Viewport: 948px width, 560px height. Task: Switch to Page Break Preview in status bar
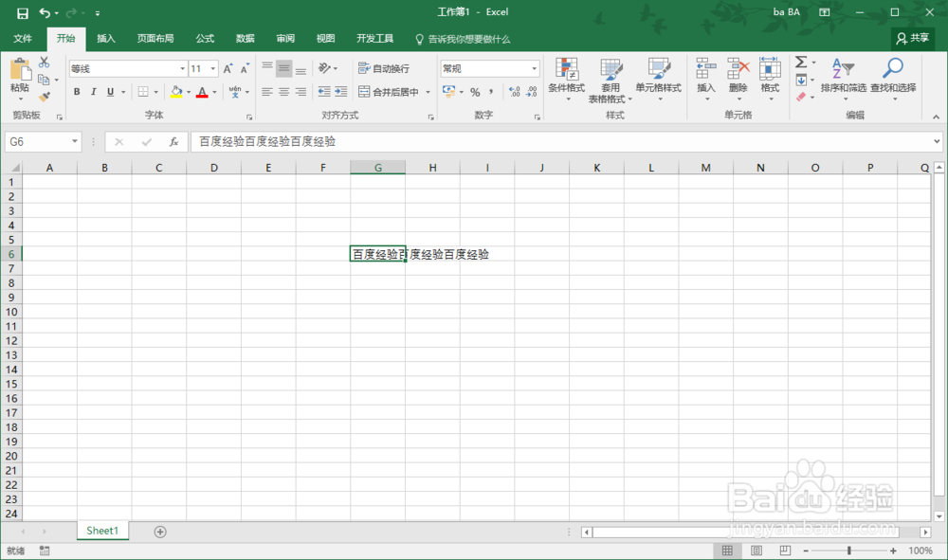coord(785,551)
